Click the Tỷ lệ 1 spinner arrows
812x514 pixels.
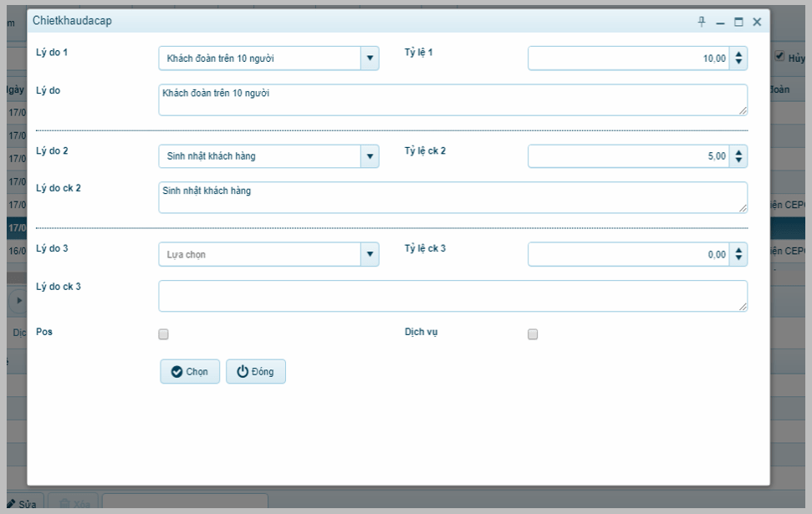738,58
